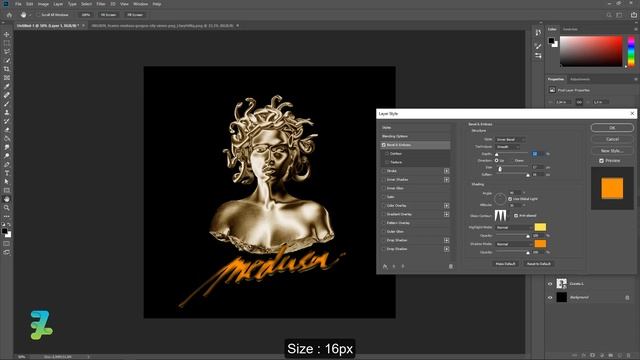Add another Stroke effect with plus button
Viewport: 640px width, 360px height.
tap(447, 171)
